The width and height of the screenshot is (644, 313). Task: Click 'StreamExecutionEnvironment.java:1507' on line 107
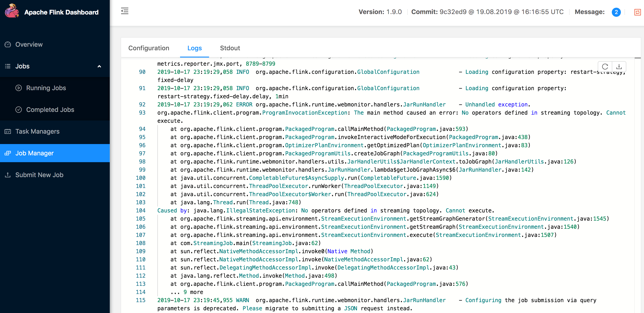(x=495, y=235)
